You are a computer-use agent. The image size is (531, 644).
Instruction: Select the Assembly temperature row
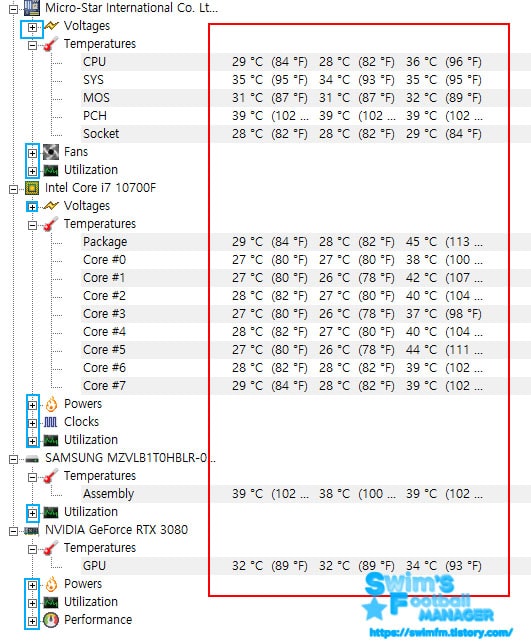(x=306, y=494)
